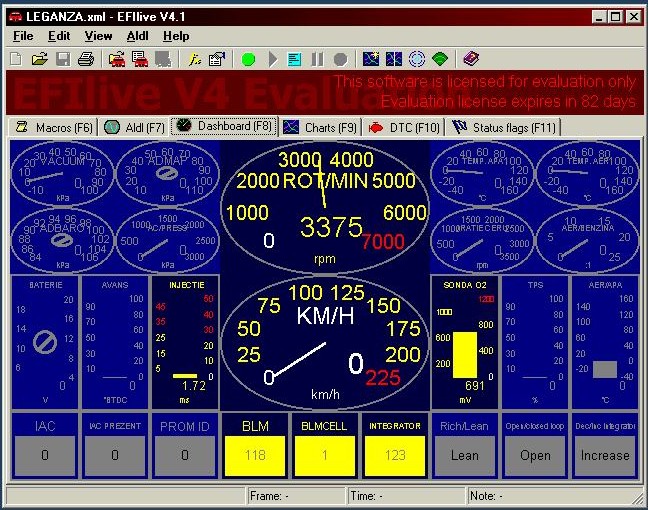
Task: Click the AER/BENZINA ratio gauge
Action: point(587,241)
